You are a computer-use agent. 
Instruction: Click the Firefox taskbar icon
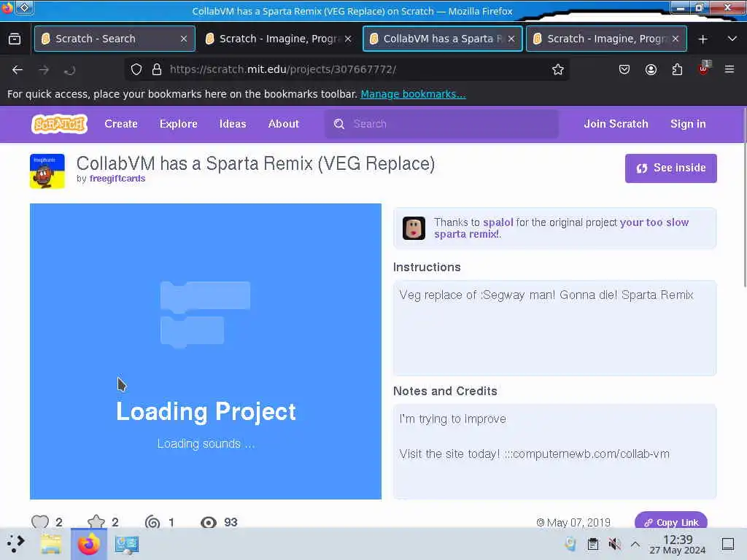click(x=88, y=544)
